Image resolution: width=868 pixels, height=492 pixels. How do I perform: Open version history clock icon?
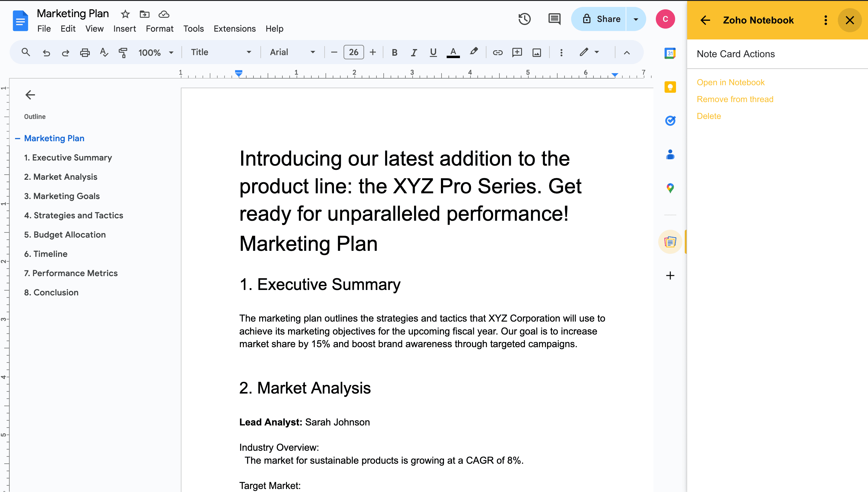pyautogui.click(x=524, y=19)
